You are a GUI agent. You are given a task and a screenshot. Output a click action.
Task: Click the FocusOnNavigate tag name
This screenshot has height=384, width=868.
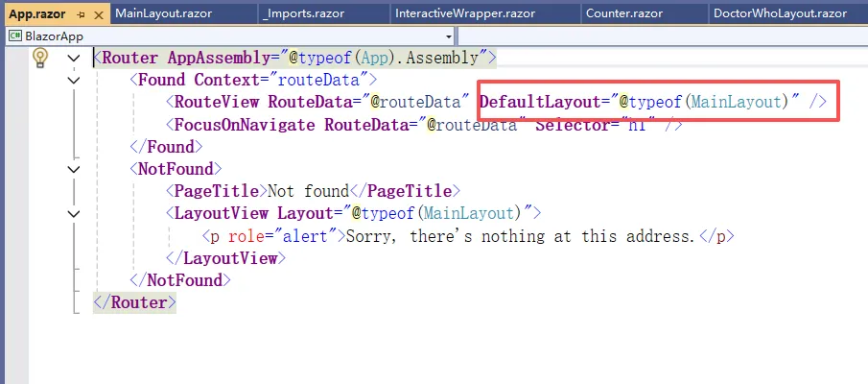tap(245, 125)
